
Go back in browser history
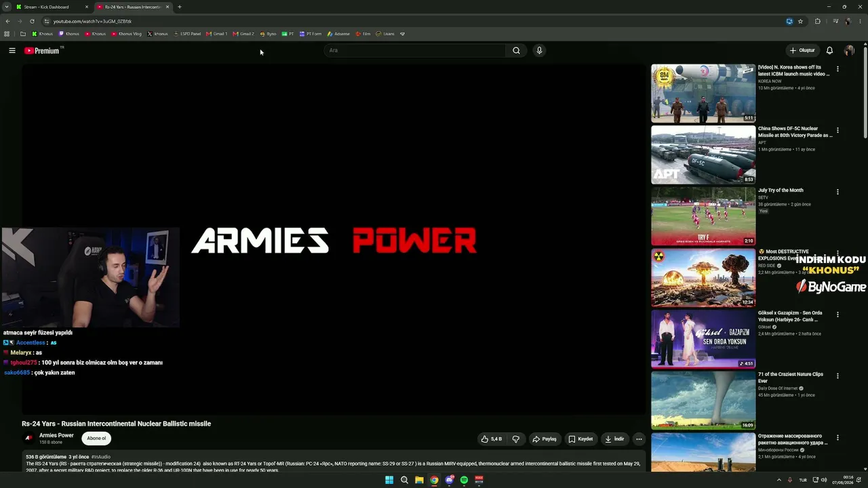(x=7, y=21)
